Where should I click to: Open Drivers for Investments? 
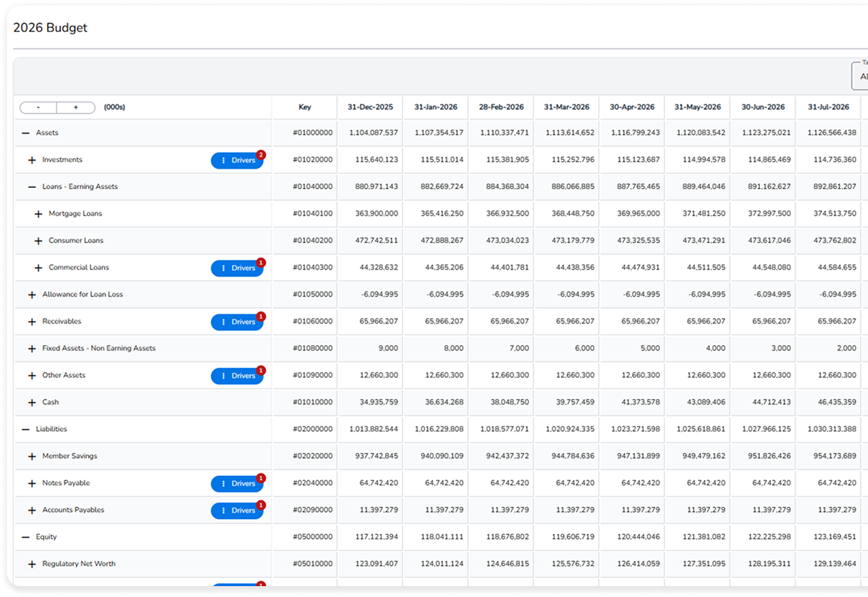tap(237, 161)
